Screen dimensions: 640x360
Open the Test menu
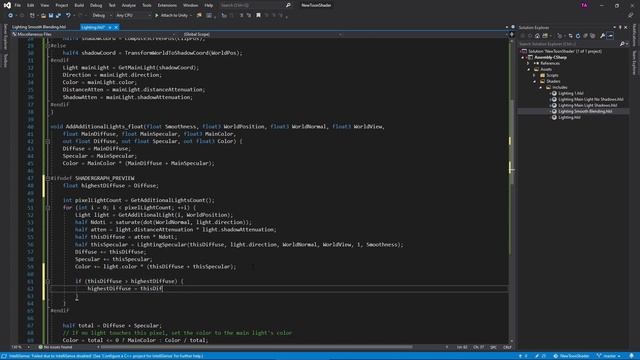(112, 5)
